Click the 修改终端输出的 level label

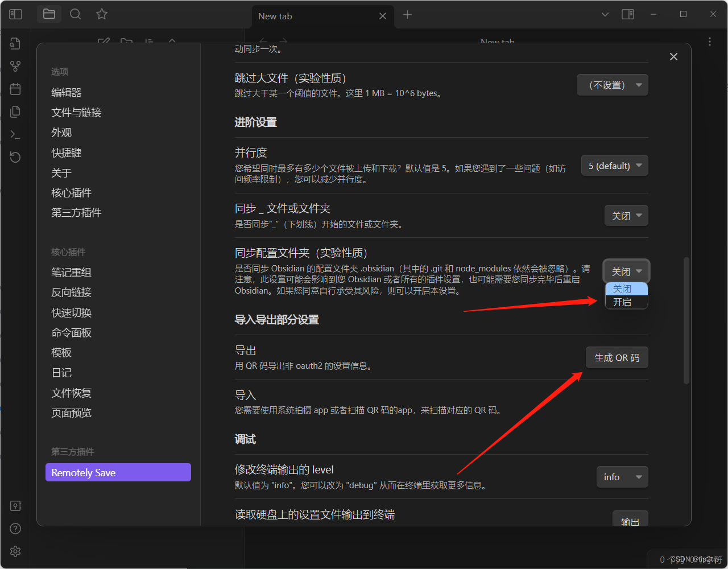(x=284, y=470)
